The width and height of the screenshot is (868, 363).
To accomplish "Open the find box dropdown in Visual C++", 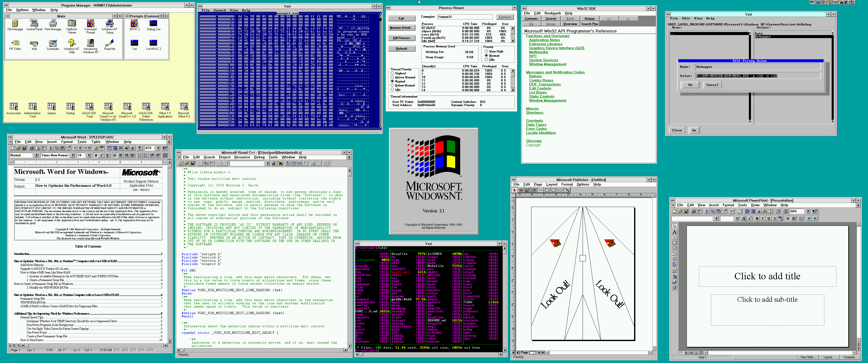I will tap(268, 163).
